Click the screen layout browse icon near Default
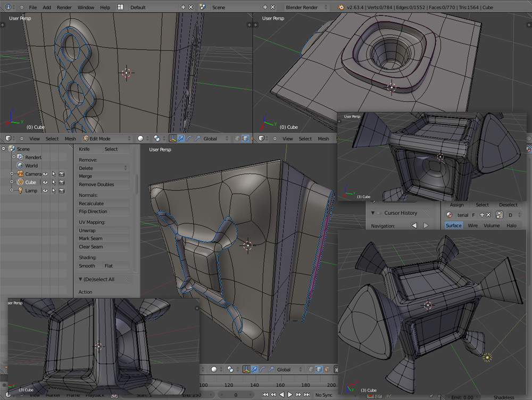Image resolution: width=532 pixels, height=400 pixels. pyautogui.click(x=120, y=7)
